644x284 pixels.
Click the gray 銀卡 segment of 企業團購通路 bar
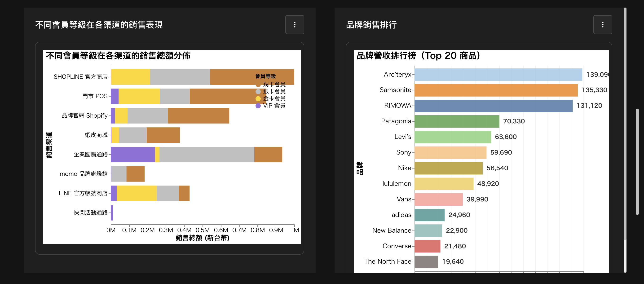[x=207, y=155]
